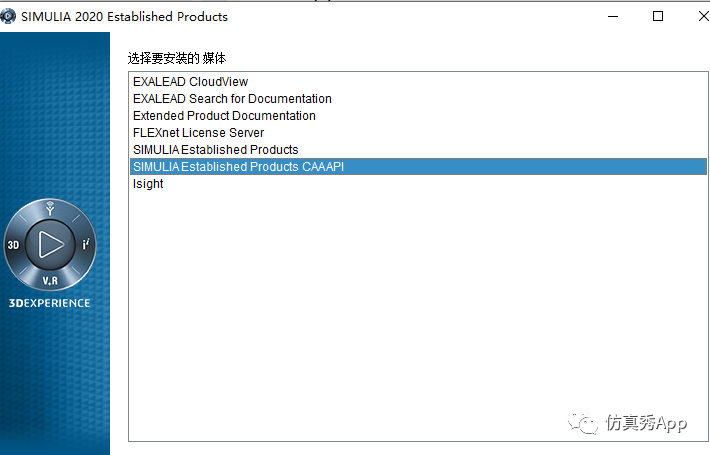Click the 仿真秀App watermark text
Image resolution: width=710 pixels, height=455 pixels.
click(x=646, y=423)
